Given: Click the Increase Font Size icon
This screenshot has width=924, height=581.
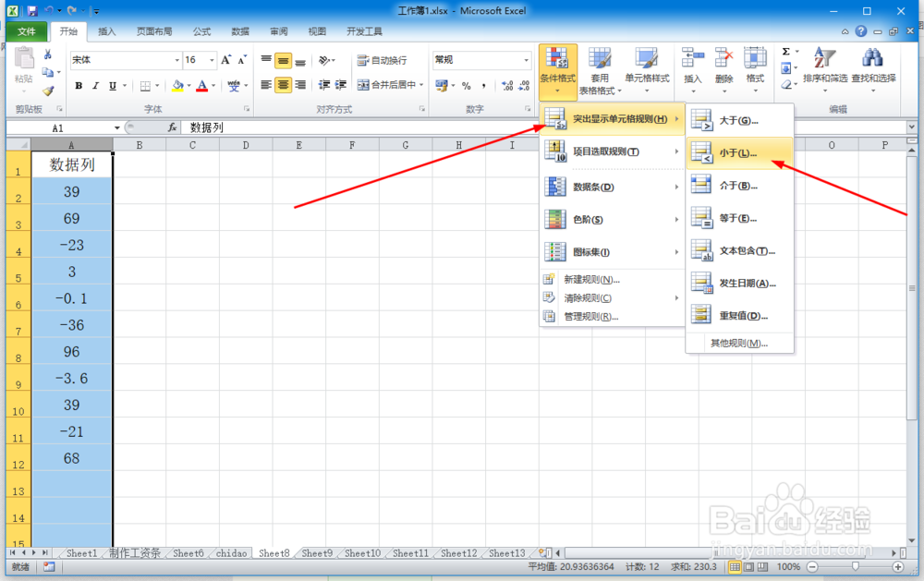Looking at the screenshot, I should [225, 59].
